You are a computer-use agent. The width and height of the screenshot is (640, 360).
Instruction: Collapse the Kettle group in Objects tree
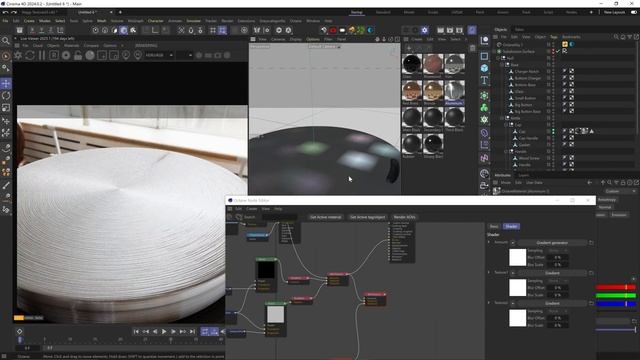[502, 118]
